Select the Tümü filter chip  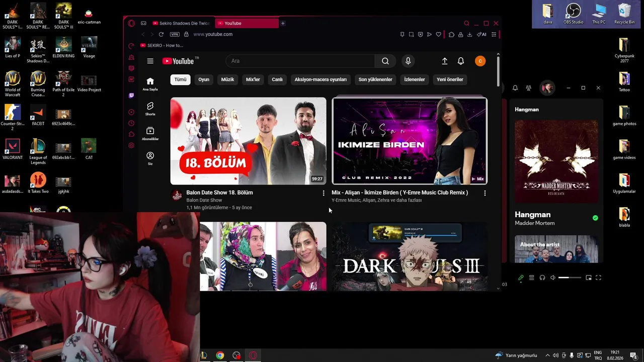[x=180, y=79]
